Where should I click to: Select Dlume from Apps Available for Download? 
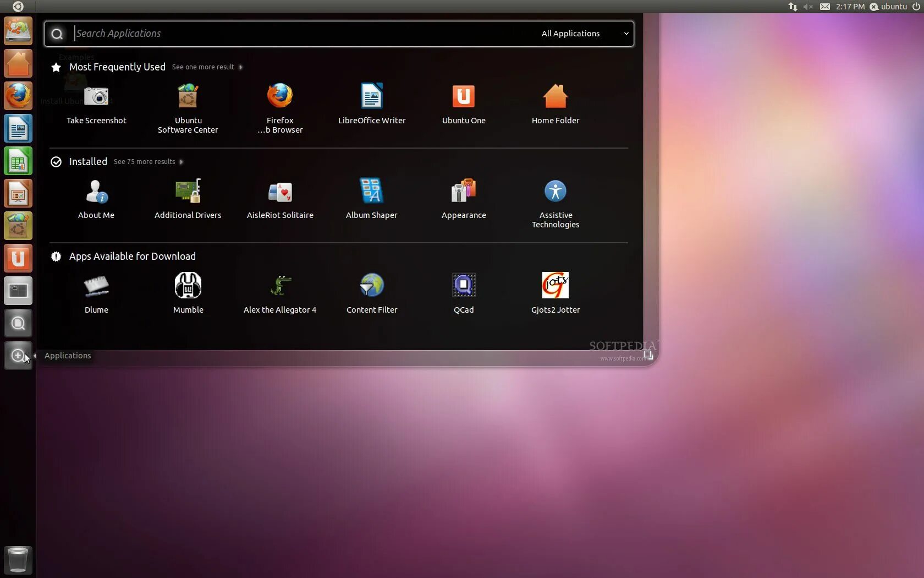coord(96,294)
